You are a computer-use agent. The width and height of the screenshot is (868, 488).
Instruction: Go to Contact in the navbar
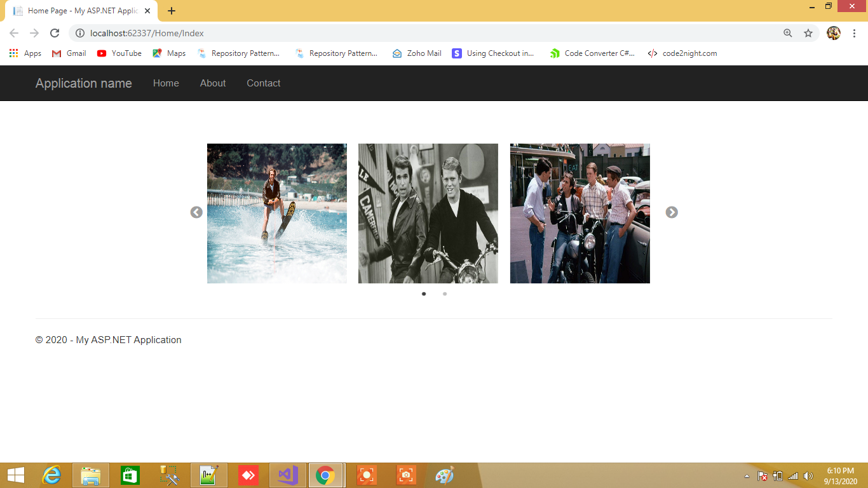264,83
